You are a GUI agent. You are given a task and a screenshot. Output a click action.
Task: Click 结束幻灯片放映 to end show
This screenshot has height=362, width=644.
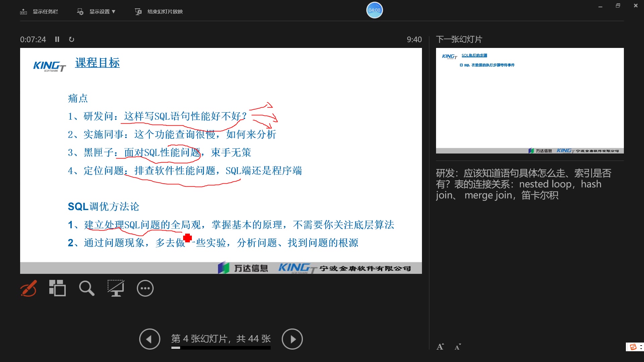165,12
